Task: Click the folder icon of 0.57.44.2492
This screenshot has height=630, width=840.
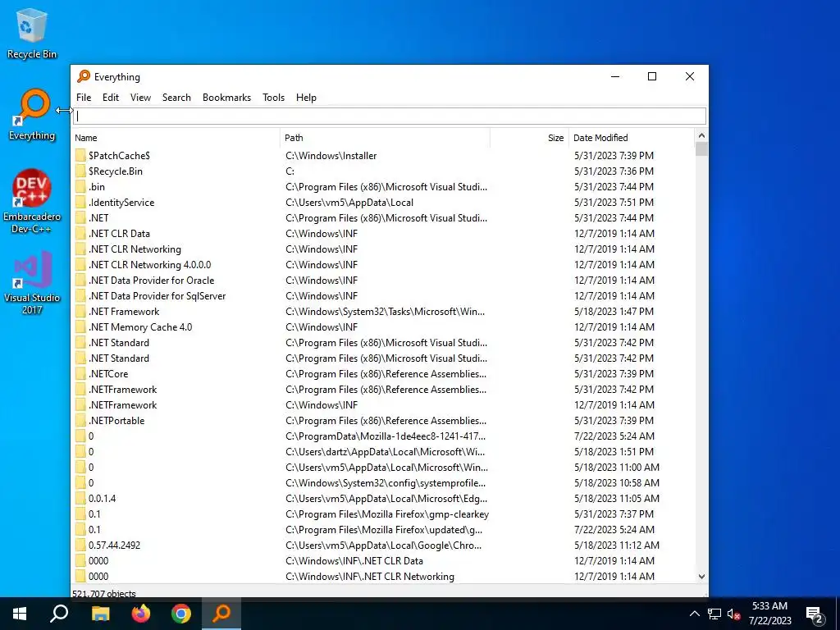Action: [80, 545]
